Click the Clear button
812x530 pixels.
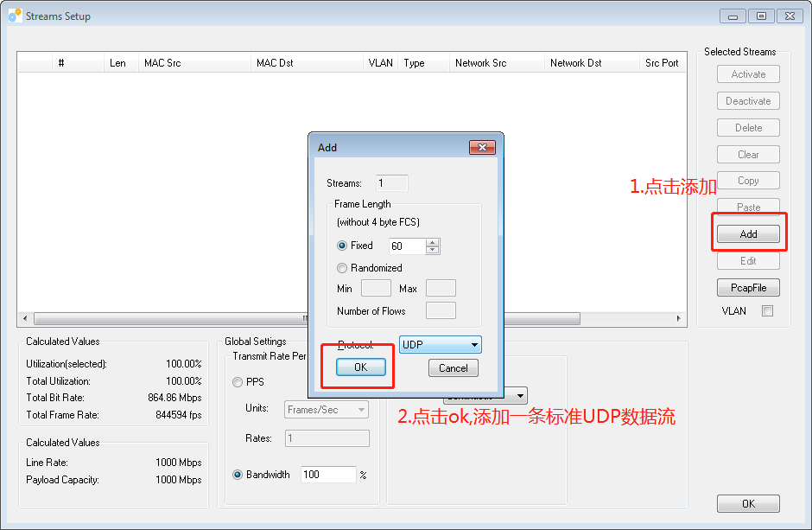point(748,155)
